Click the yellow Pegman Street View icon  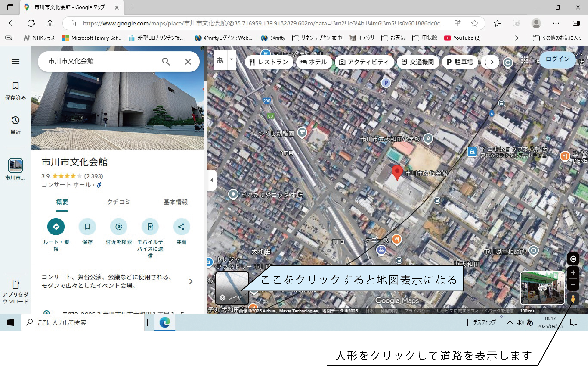(573, 299)
